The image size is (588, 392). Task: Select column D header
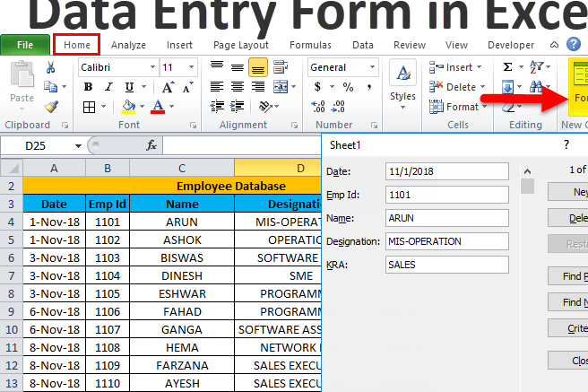pyautogui.click(x=278, y=169)
